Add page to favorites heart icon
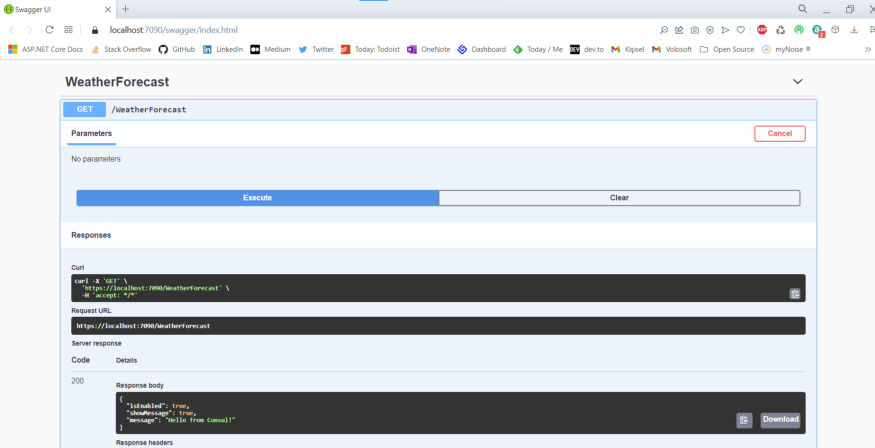This screenshot has height=448, width=875. [741, 30]
